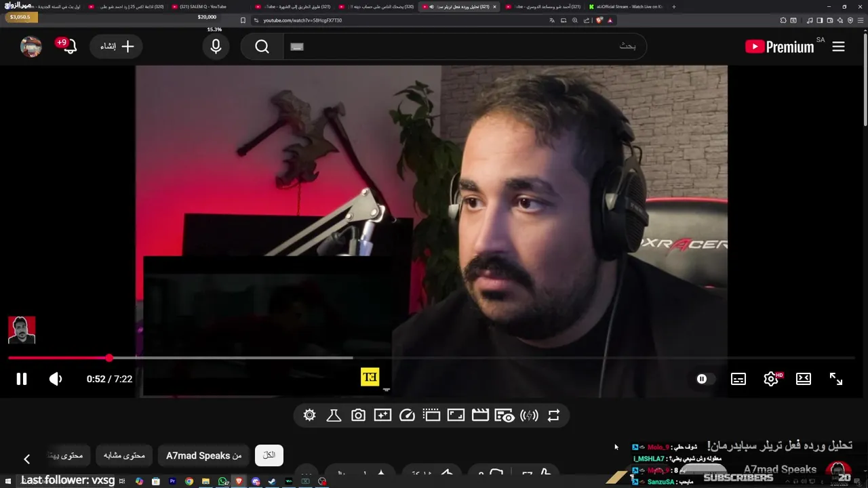This screenshot has height=488, width=868.
Task: Enter fullscreen mode
Action: pos(836,379)
